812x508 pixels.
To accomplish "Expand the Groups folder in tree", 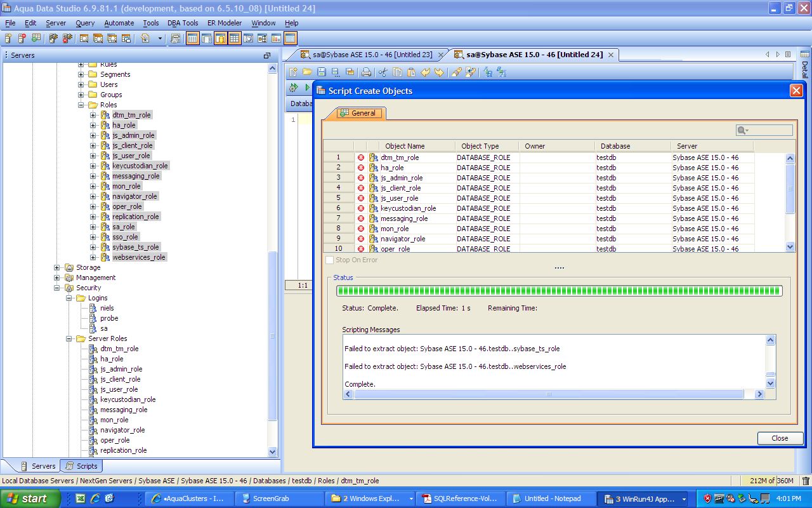I will pyautogui.click(x=81, y=95).
